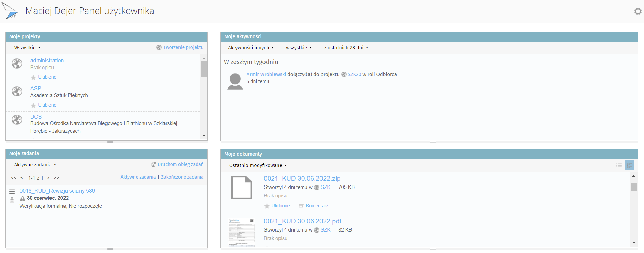Select Aktywne zadania tab link
Image resolution: width=644 pixels, height=253 pixels.
click(138, 177)
